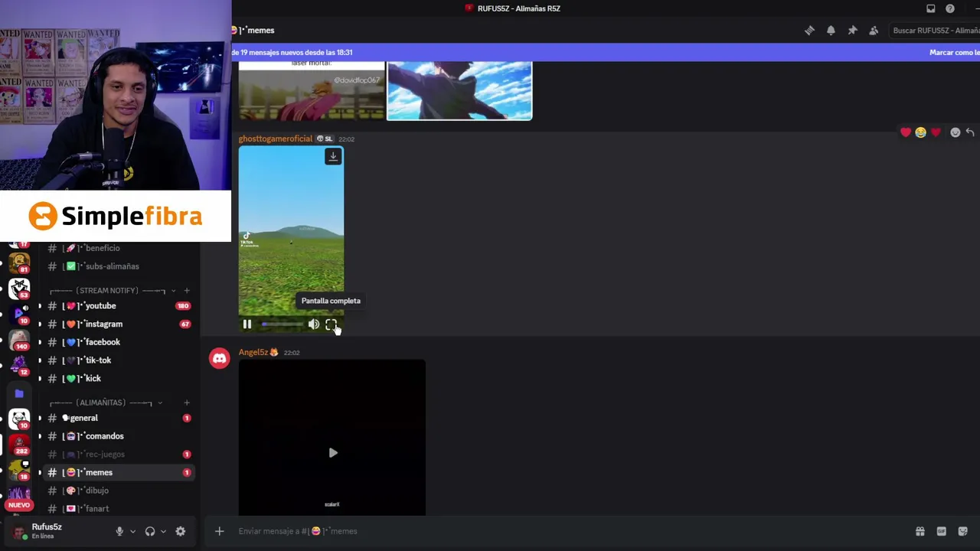Screen dimensions: 980x551
Task: Select the memes channel in sidebar
Action: tap(119, 473)
